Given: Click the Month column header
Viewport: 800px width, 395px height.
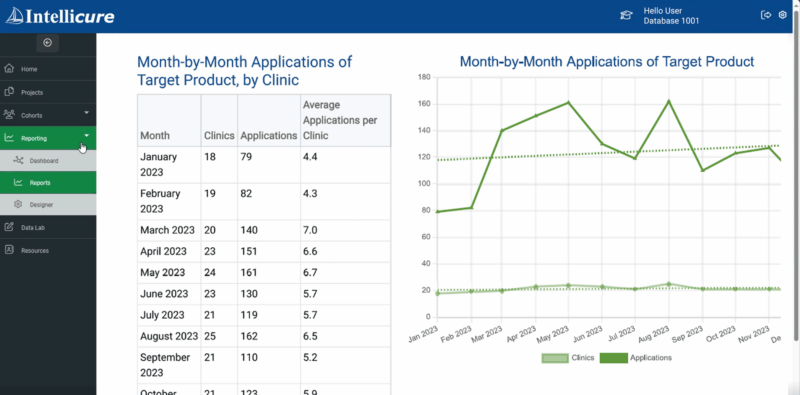Looking at the screenshot, I should (x=169, y=120).
